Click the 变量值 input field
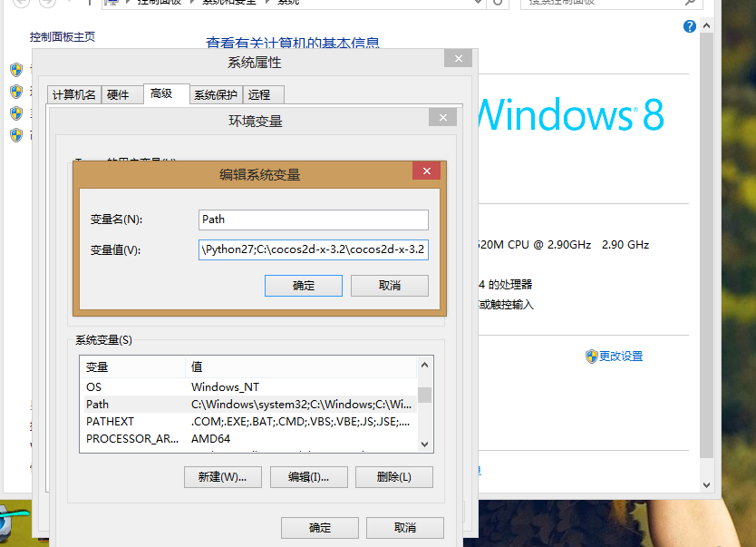Screen dimensions: 756x547 pos(314,249)
